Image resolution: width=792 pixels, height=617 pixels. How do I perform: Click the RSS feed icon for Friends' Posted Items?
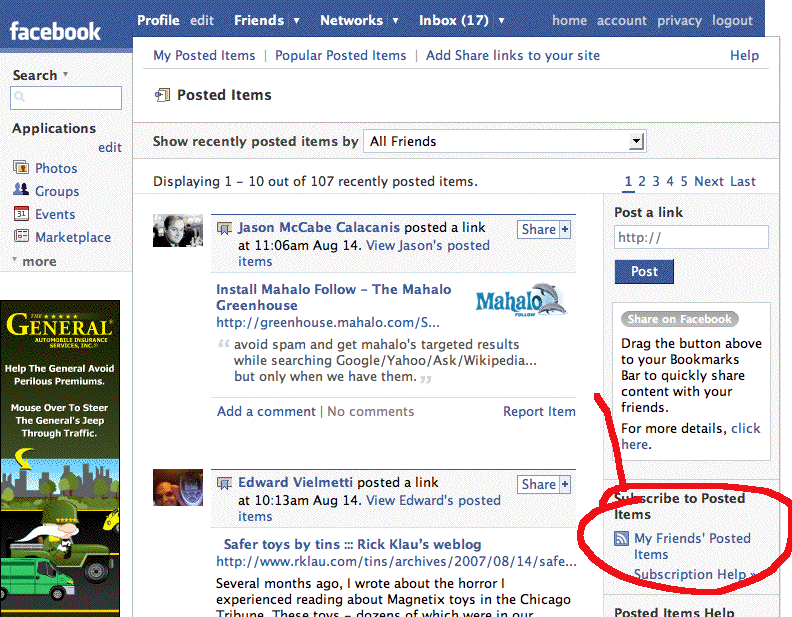coord(622,539)
